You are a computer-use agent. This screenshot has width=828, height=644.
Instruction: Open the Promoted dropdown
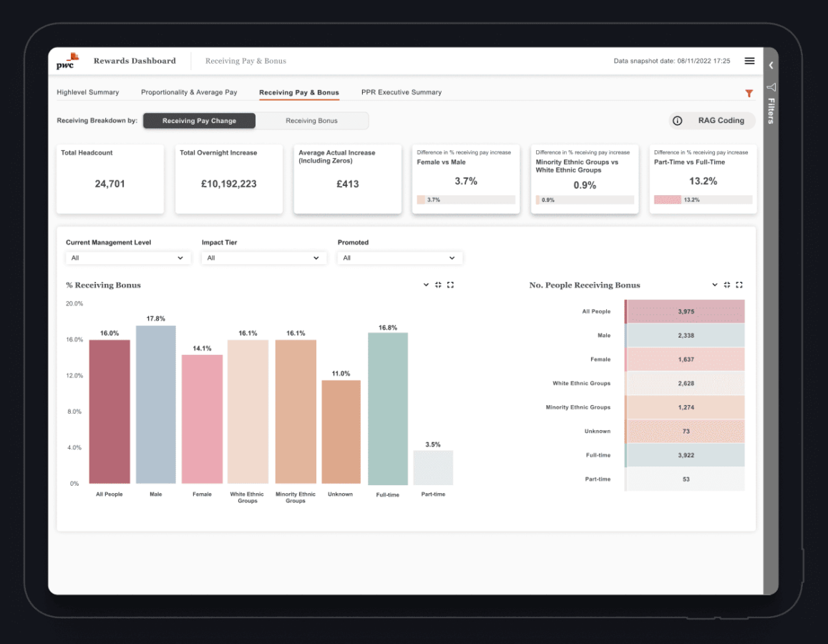coord(399,258)
